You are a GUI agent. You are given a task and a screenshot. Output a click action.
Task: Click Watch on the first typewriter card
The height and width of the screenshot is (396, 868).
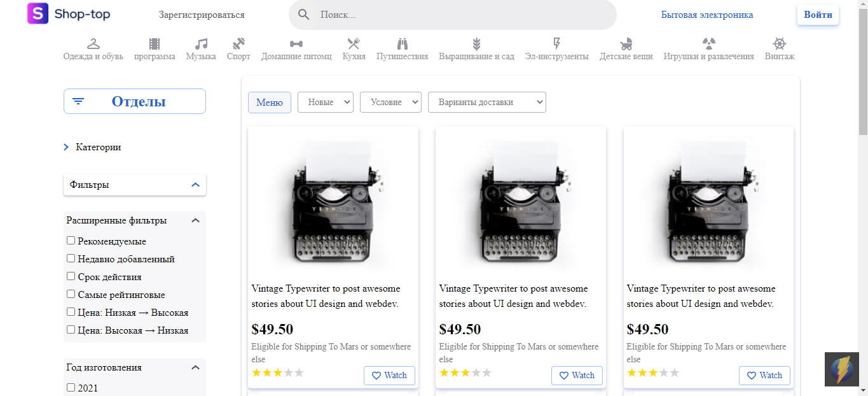tap(389, 376)
